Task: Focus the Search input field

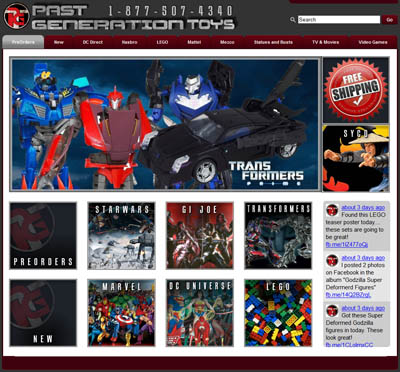Action: pyautogui.click(x=339, y=20)
